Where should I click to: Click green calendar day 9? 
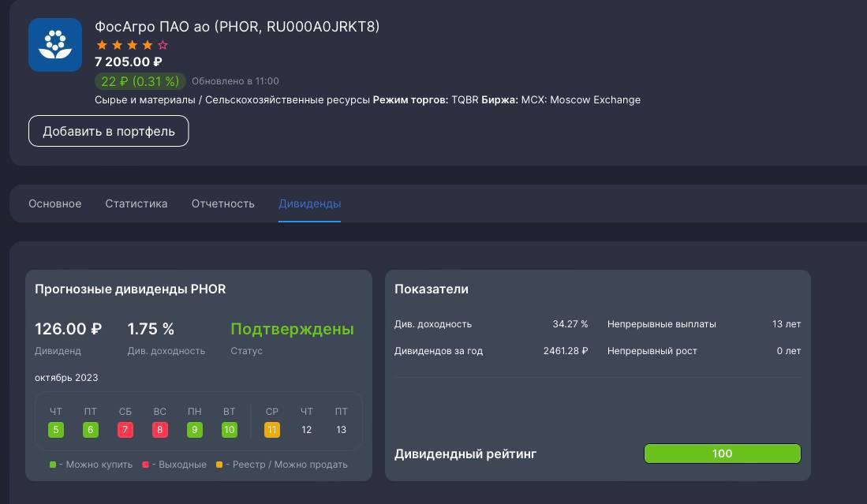pyautogui.click(x=195, y=430)
